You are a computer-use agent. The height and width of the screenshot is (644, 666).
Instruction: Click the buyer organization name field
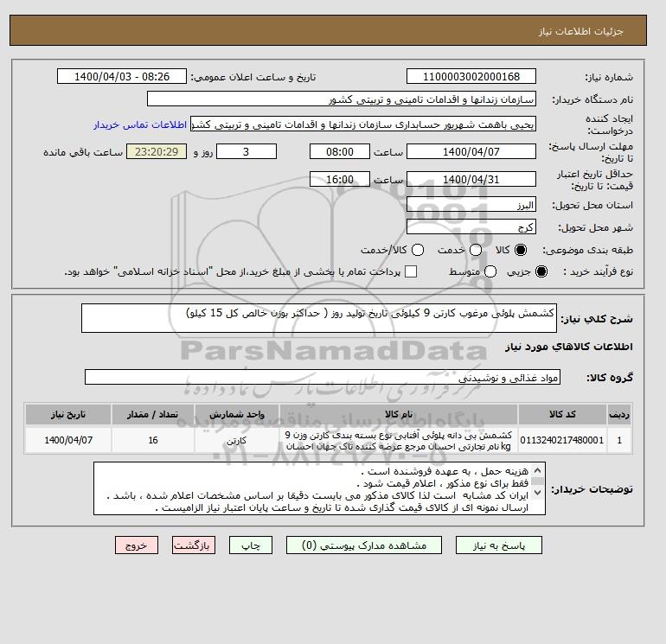pyautogui.click(x=342, y=99)
